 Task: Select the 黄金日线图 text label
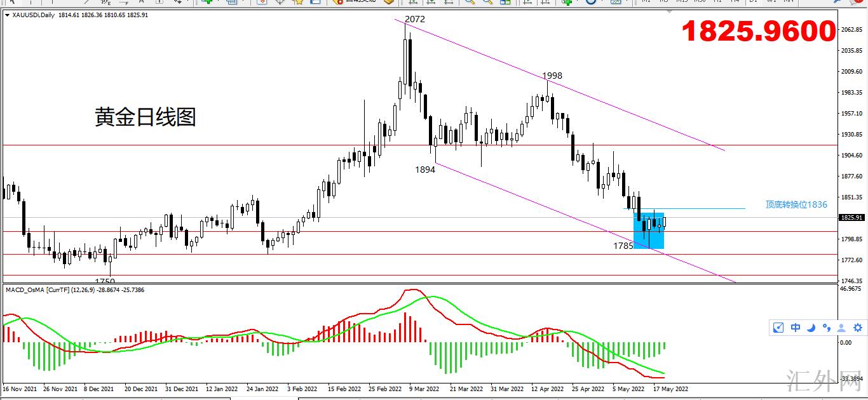146,117
